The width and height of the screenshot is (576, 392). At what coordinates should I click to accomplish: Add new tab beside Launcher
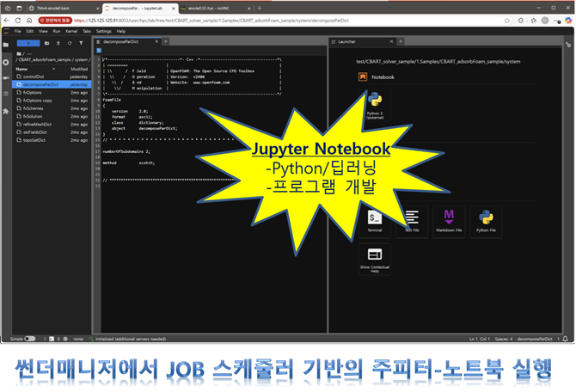(x=401, y=41)
